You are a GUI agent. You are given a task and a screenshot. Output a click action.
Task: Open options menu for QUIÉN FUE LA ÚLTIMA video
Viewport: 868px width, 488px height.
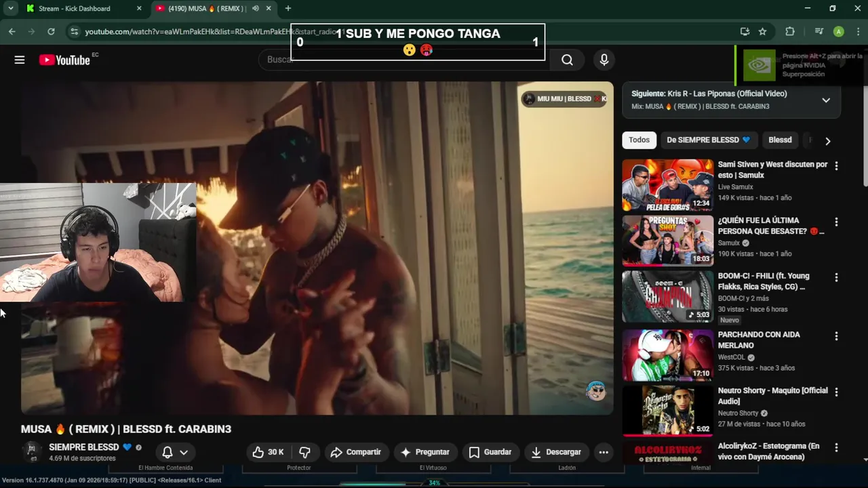point(836,222)
